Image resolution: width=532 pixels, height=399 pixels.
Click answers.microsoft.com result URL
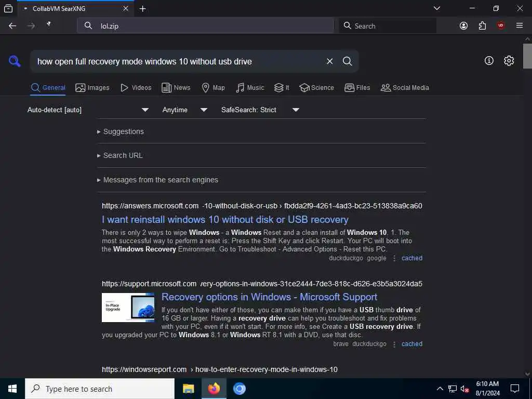click(x=262, y=206)
